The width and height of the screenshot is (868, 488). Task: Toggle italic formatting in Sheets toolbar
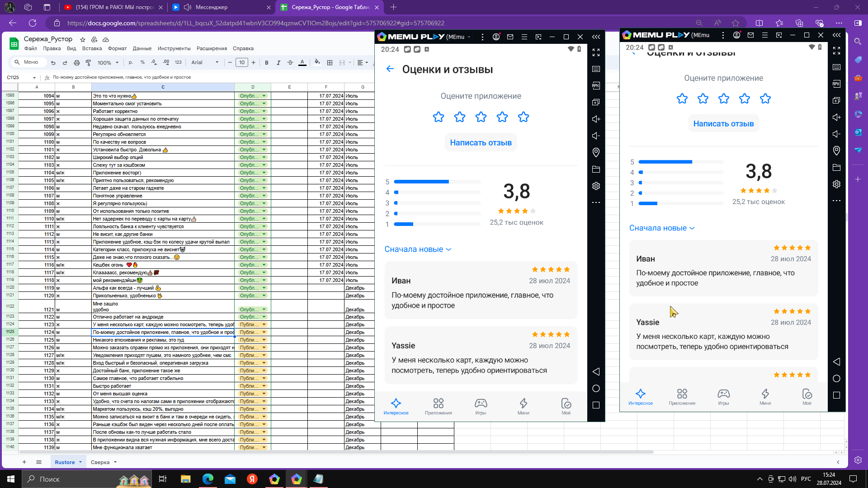click(278, 63)
